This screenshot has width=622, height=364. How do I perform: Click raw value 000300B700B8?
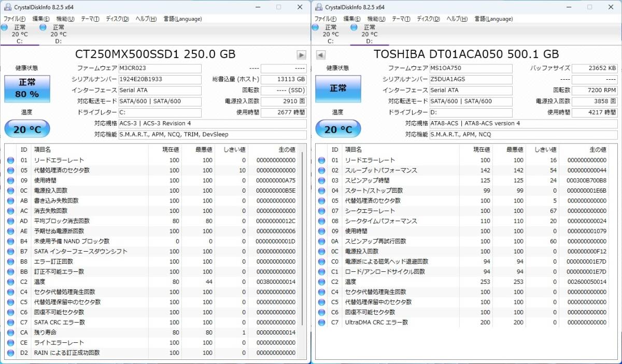pos(587,181)
